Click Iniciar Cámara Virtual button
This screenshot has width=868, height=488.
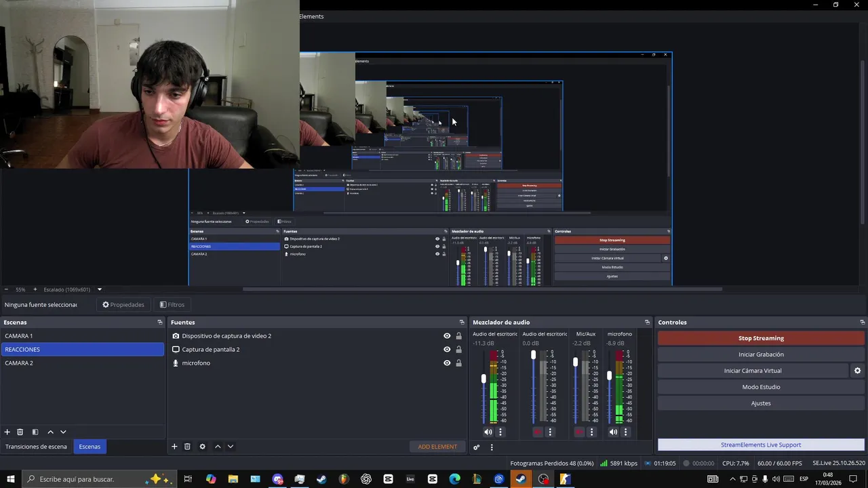point(753,371)
